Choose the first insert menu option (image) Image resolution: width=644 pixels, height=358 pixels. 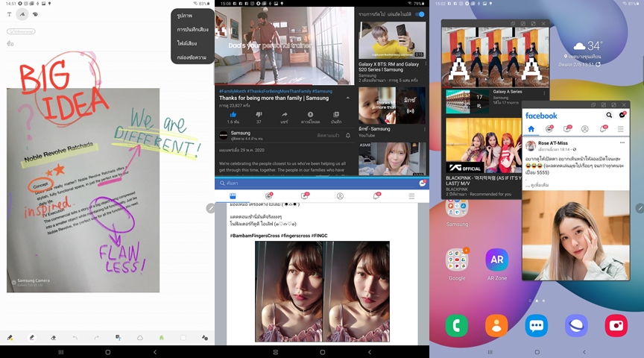[x=184, y=16]
